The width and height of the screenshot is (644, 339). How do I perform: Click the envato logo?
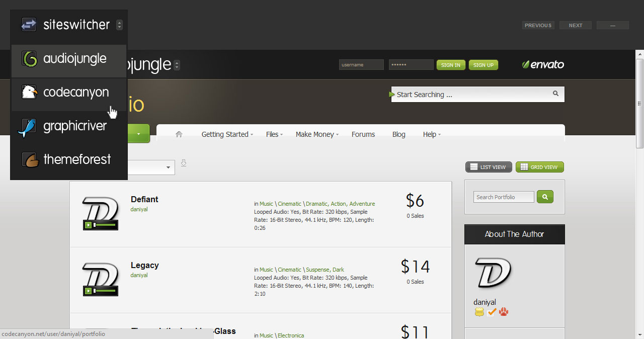click(543, 64)
